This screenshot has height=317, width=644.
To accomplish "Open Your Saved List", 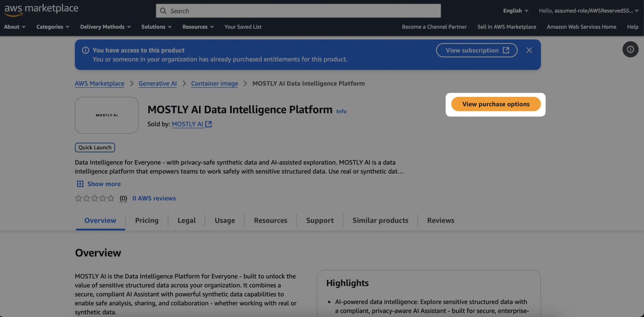I will tap(243, 27).
